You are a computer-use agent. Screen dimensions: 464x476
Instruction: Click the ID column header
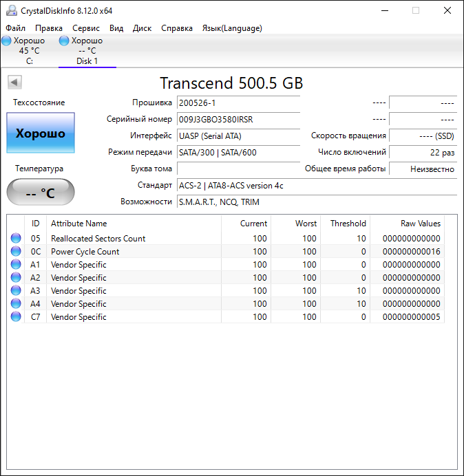pos(35,224)
